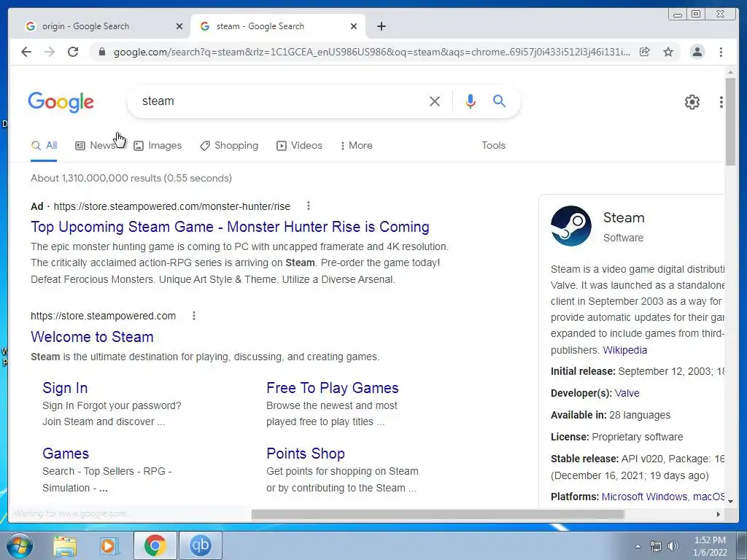Open qBittorrent from the taskbar
747x560 pixels.
click(x=200, y=545)
